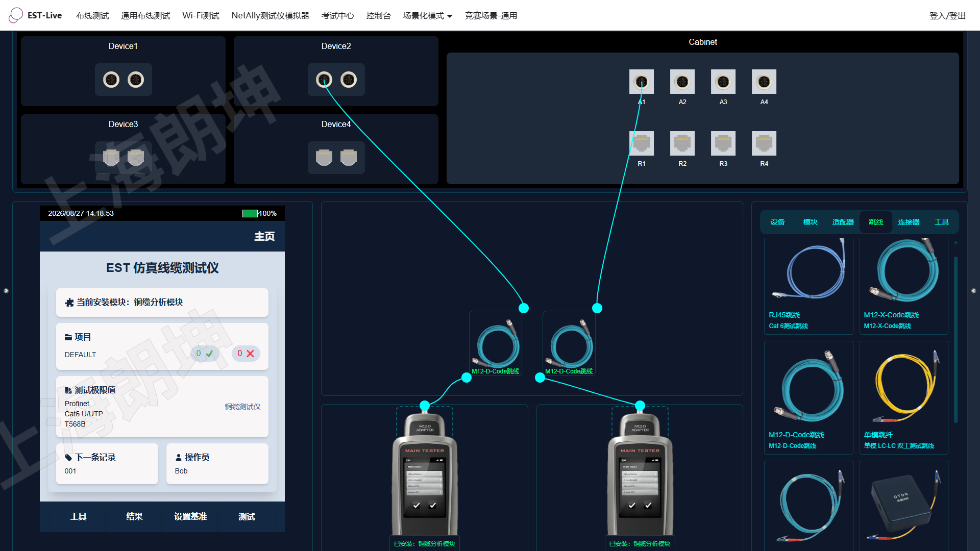Select cabinet port A2
The width and height of the screenshot is (980, 551).
pos(682,82)
